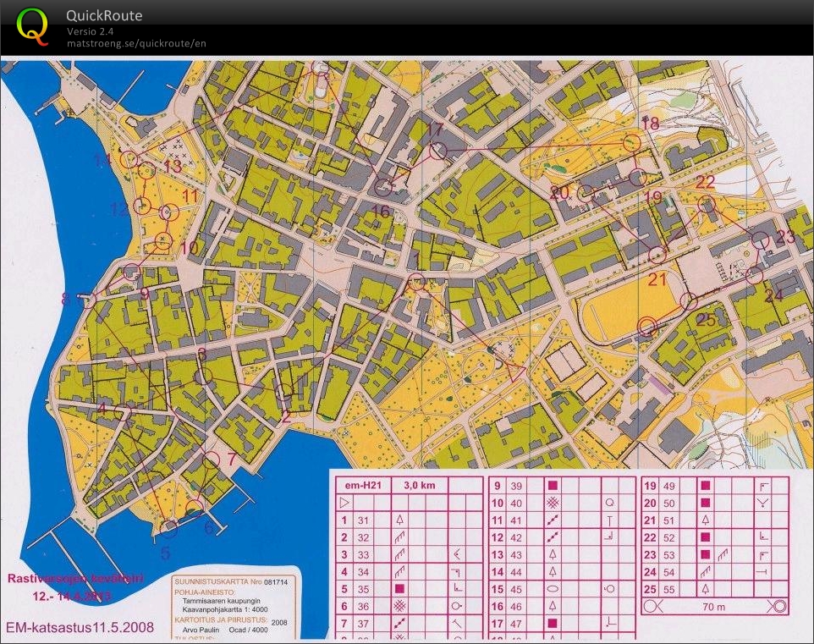Click the start triangle symbol in the control table
This screenshot has width=814, height=644.
[x=344, y=503]
